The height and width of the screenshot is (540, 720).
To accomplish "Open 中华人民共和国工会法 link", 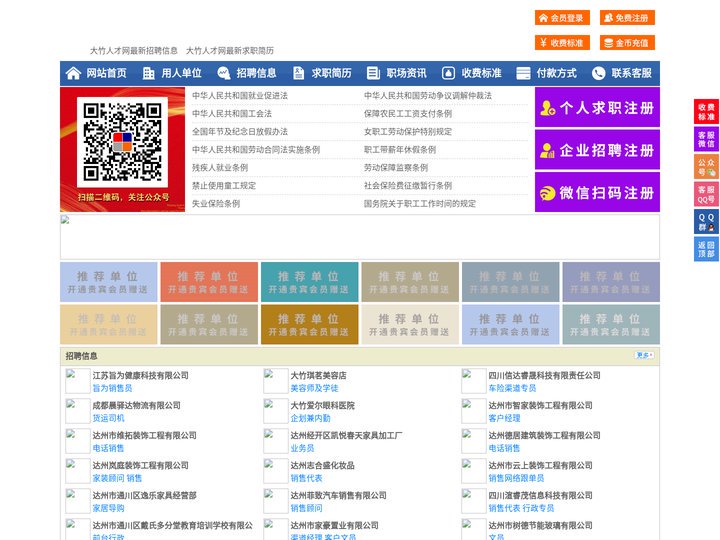I will click(x=232, y=113).
